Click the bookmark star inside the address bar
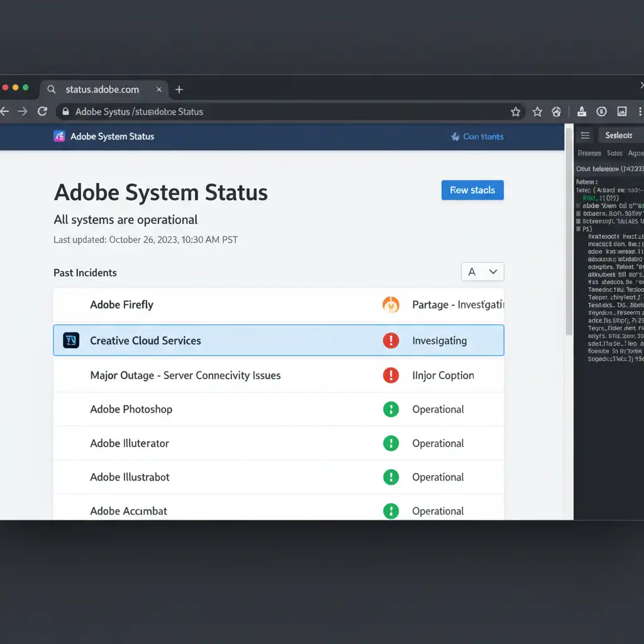Image resolution: width=644 pixels, height=644 pixels. tap(516, 112)
